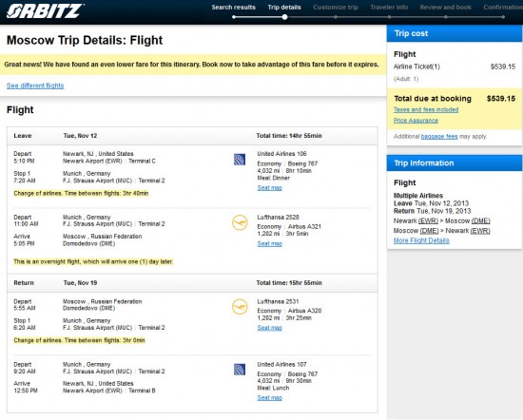View seat map for United 108
523x420 pixels.
pos(269,188)
